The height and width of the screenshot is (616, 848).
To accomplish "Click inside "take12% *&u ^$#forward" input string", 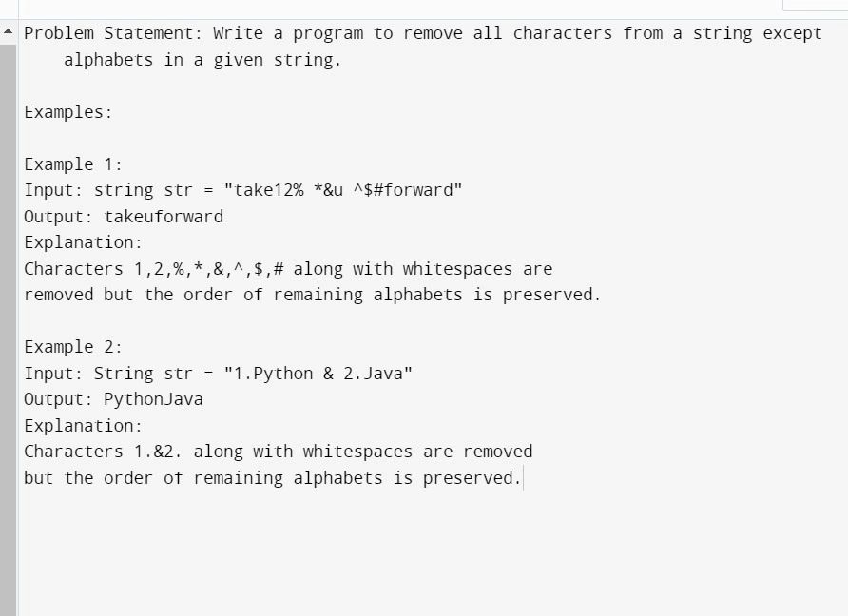I will click(x=343, y=190).
